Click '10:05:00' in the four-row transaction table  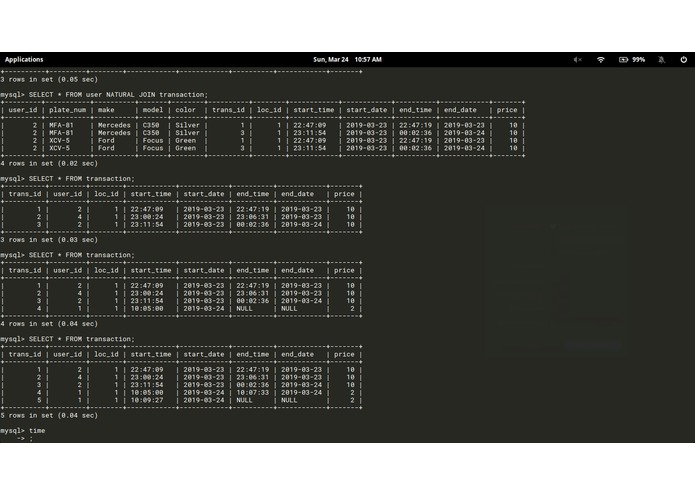click(147, 308)
